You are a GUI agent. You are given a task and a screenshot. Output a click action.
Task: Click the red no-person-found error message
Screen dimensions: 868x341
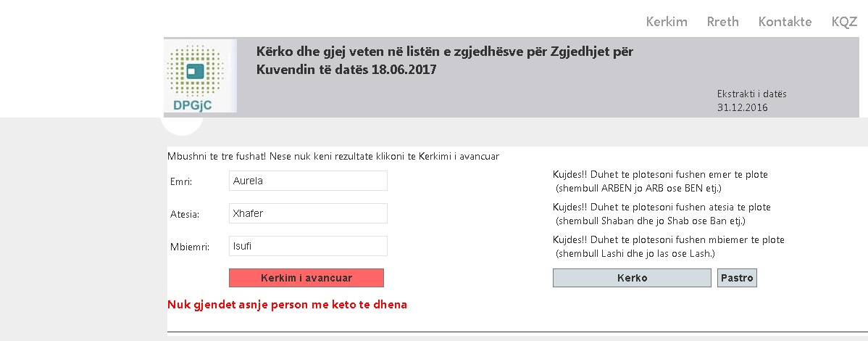[x=287, y=305]
